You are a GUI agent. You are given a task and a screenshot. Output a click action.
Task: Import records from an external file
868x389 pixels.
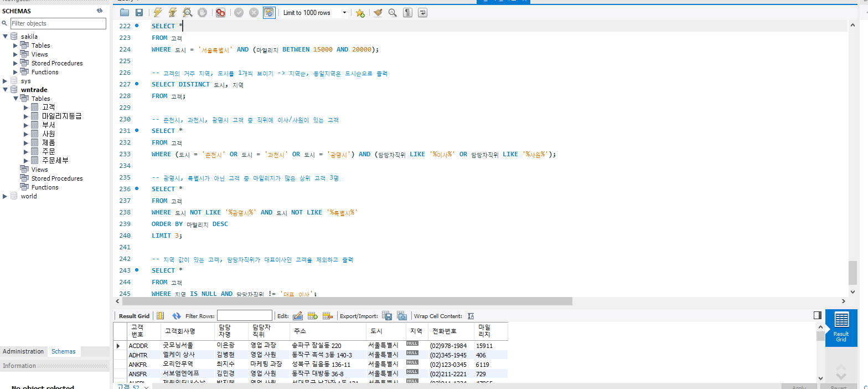click(x=402, y=316)
